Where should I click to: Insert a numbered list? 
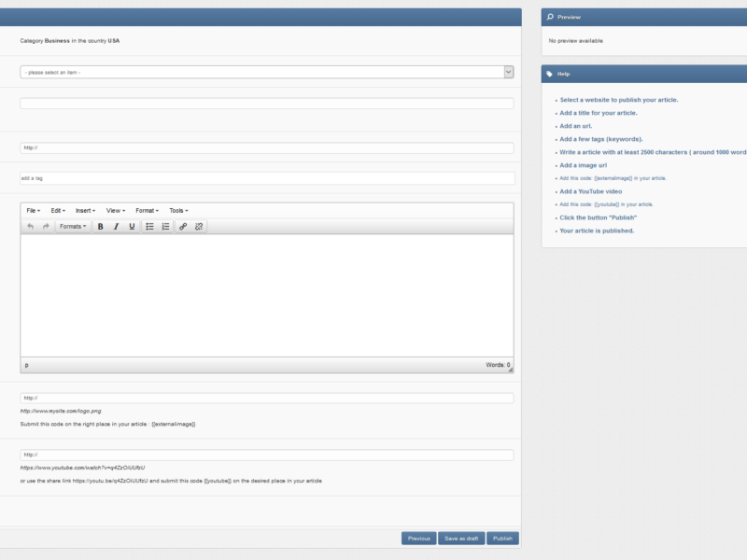coord(165,227)
